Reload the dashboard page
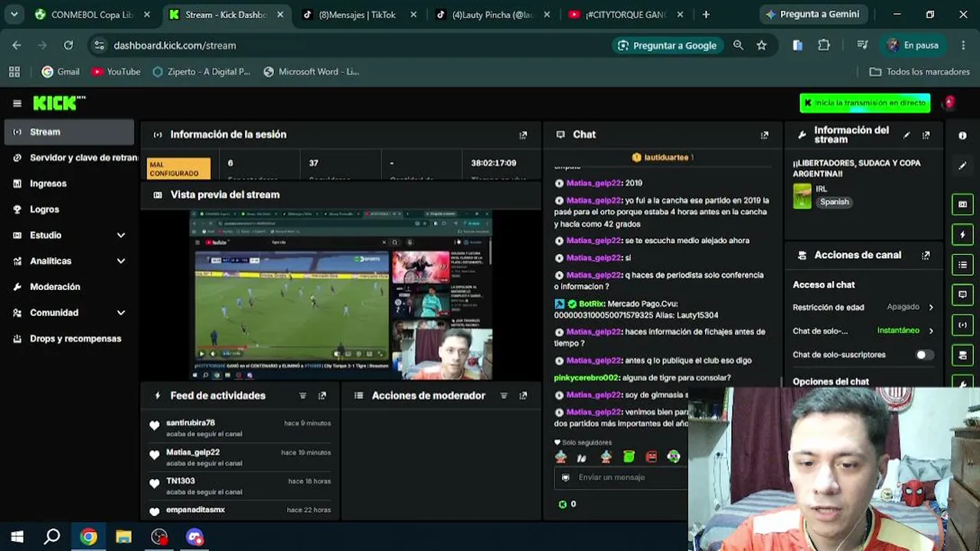The height and width of the screenshot is (551, 980). 68,45
